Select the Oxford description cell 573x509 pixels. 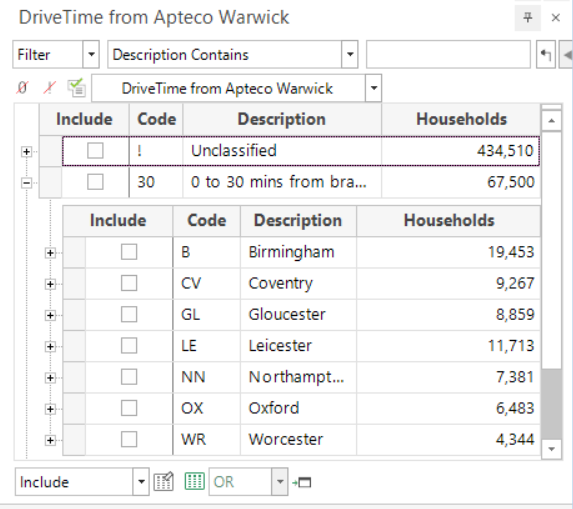click(298, 408)
